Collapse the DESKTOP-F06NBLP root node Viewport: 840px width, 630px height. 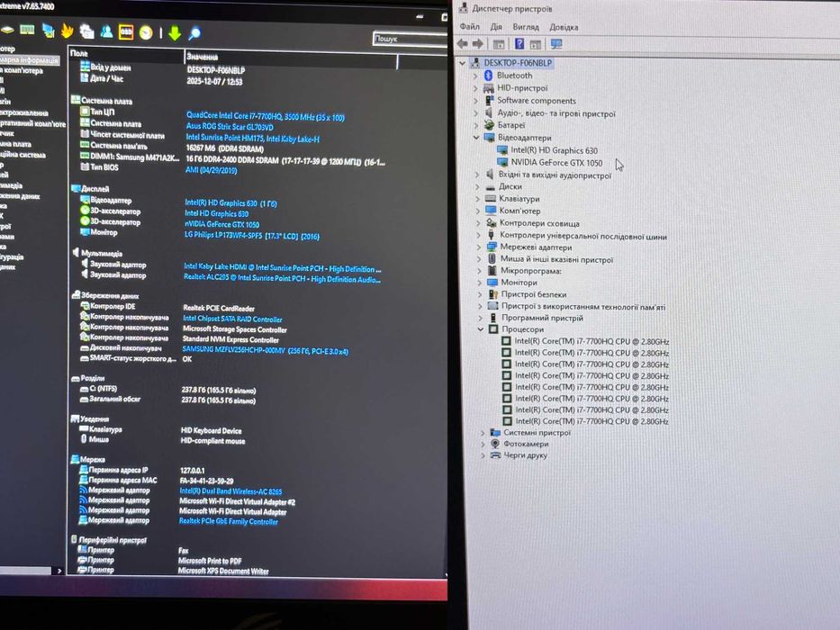[463, 63]
